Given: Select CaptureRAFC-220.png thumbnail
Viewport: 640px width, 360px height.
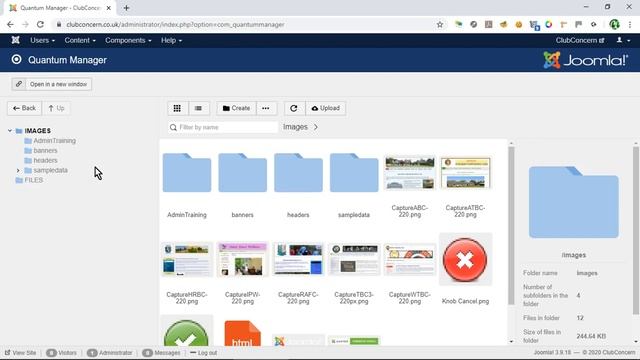Looking at the screenshot, I should 298,259.
